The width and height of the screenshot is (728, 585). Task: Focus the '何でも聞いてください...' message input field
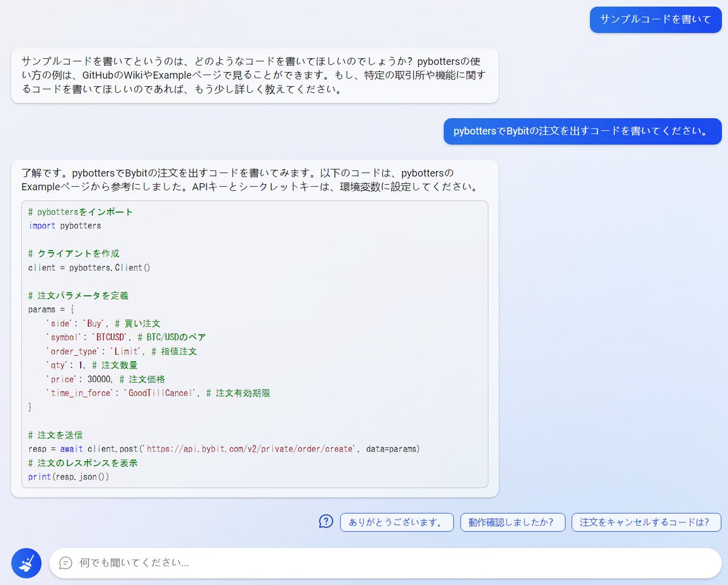click(x=385, y=563)
